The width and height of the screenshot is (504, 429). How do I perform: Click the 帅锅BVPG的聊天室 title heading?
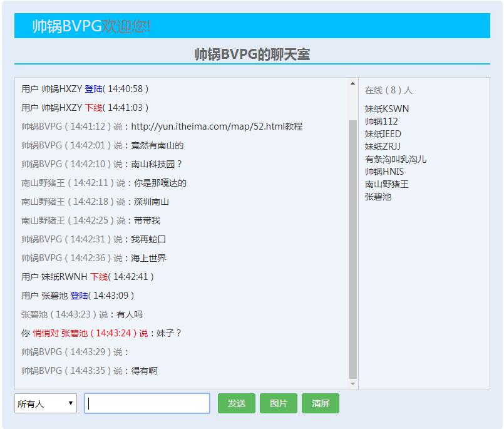tap(252, 54)
